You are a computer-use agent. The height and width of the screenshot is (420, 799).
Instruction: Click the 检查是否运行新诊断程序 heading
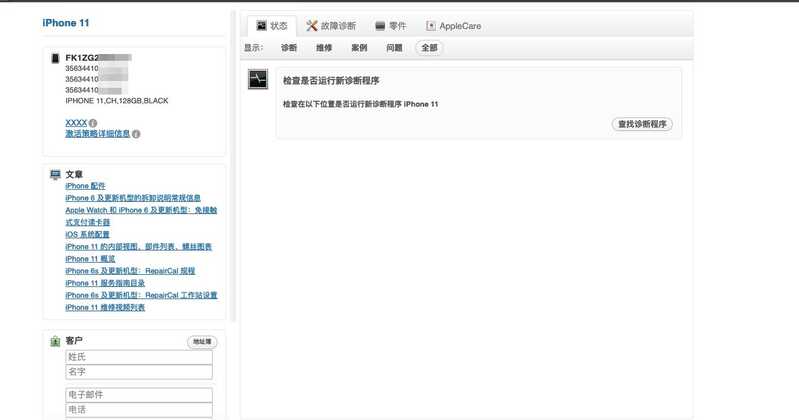(331, 81)
